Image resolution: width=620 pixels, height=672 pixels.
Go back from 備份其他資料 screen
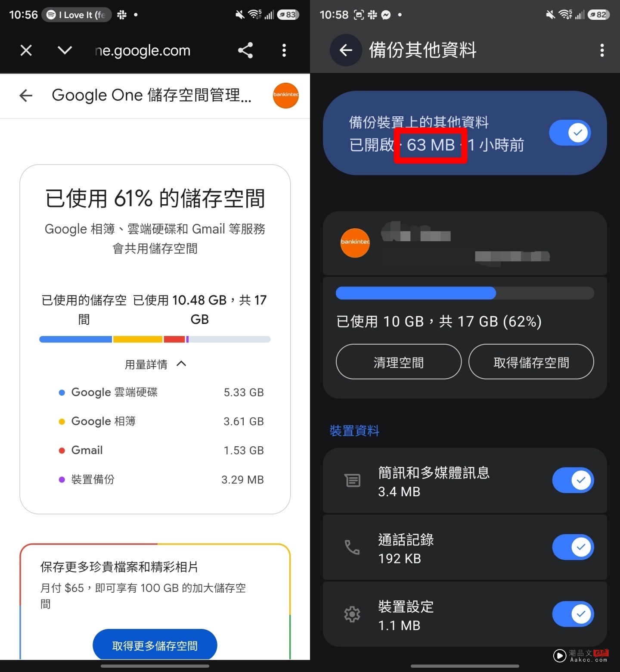pos(346,50)
